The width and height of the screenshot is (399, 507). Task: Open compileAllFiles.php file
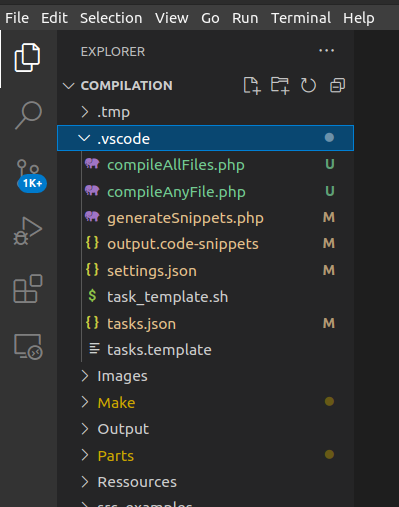[176, 165]
